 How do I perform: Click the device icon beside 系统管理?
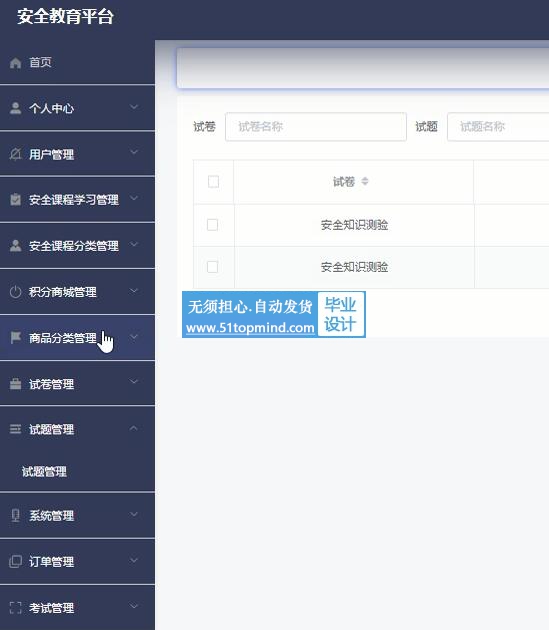pyautogui.click(x=15, y=515)
